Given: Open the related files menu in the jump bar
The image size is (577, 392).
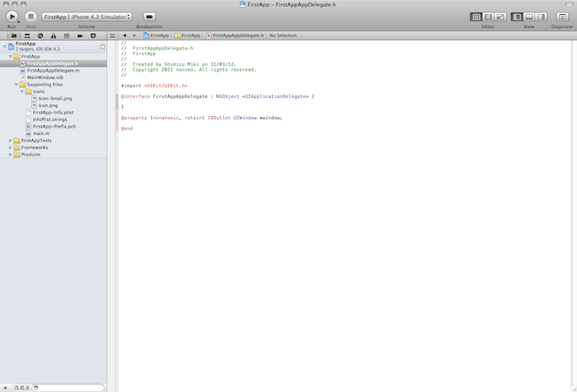Looking at the screenshot, I should click(x=113, y=35).
